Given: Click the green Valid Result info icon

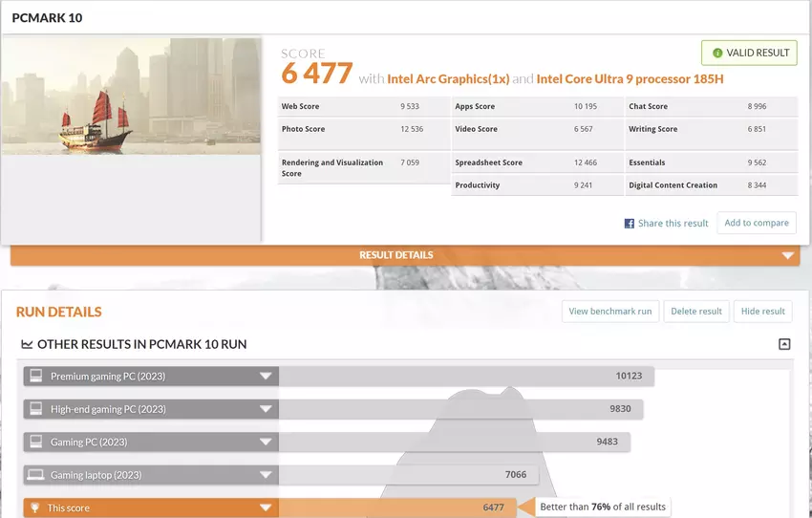Looking at the screenshot, I should click(x=717, y=53).
